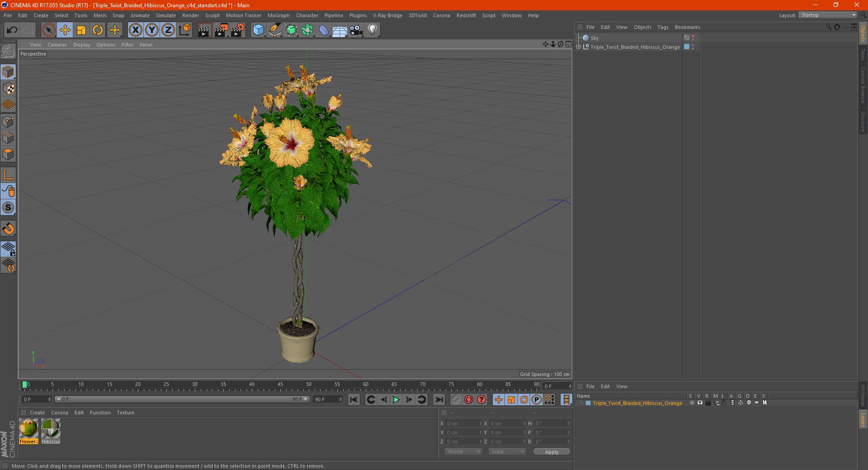Open viewport Cameras menu
Viewport: 868px width, 470px height.
[x=57, y=45]
